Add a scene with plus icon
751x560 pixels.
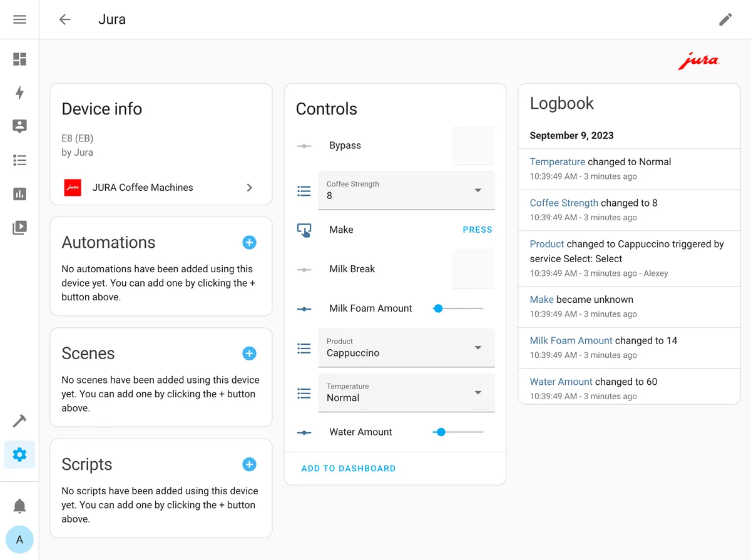pos(249,354)
